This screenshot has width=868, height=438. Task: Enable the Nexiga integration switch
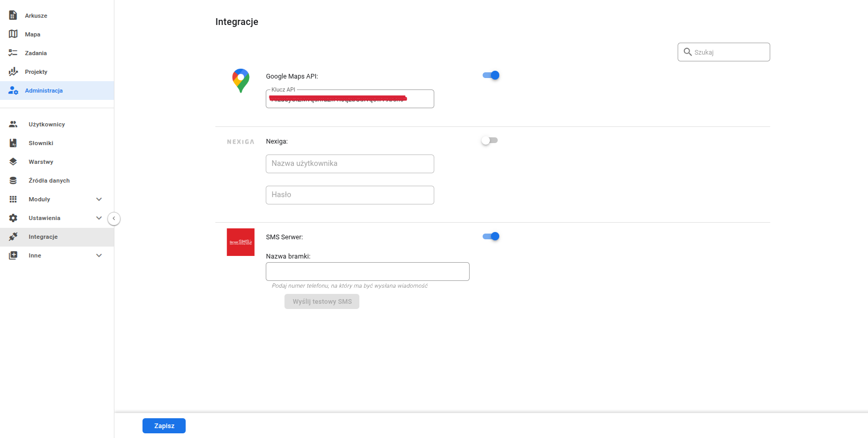489,140
